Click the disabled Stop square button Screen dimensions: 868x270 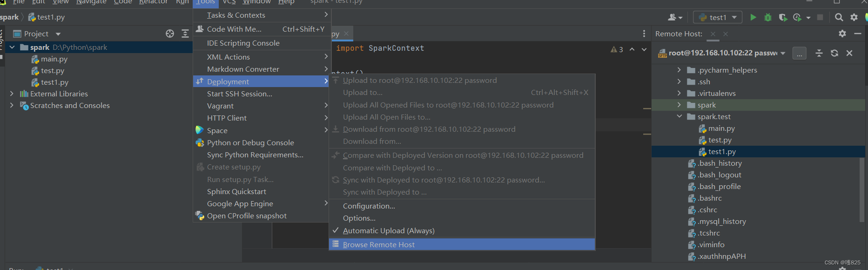820,17
